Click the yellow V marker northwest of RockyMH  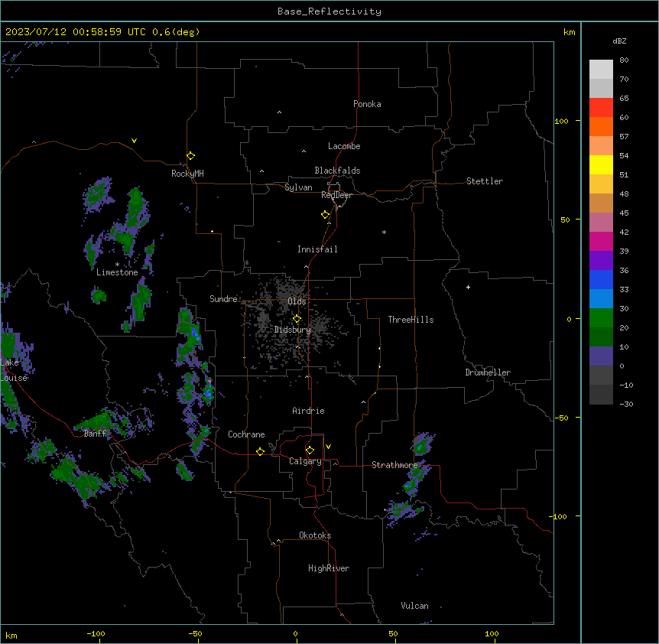pos(134,141)
